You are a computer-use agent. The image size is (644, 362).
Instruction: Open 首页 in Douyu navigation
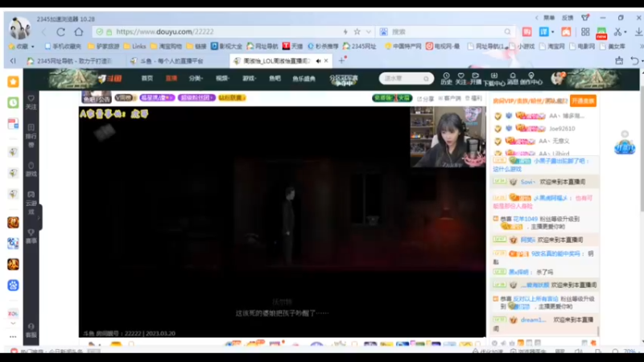tap(147, 78)
